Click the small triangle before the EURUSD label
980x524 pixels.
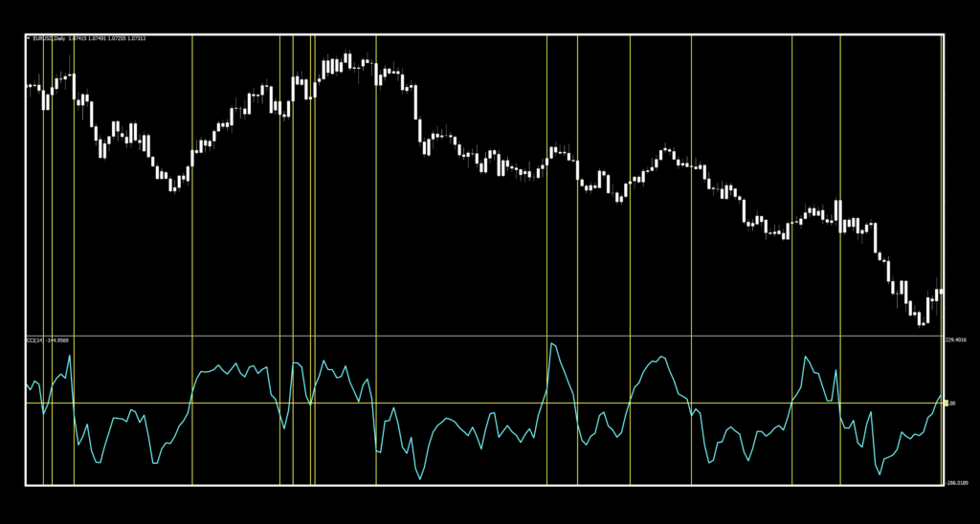pos(28,38)
